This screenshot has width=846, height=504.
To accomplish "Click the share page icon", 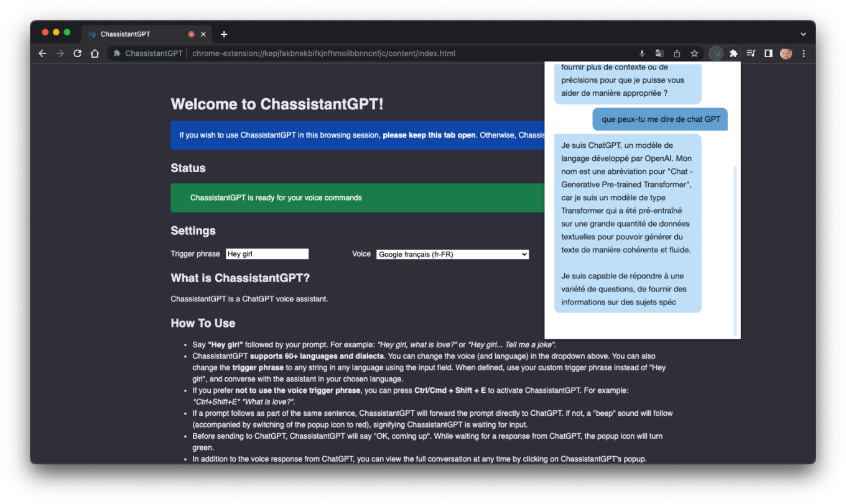I will tap(677, 53).
